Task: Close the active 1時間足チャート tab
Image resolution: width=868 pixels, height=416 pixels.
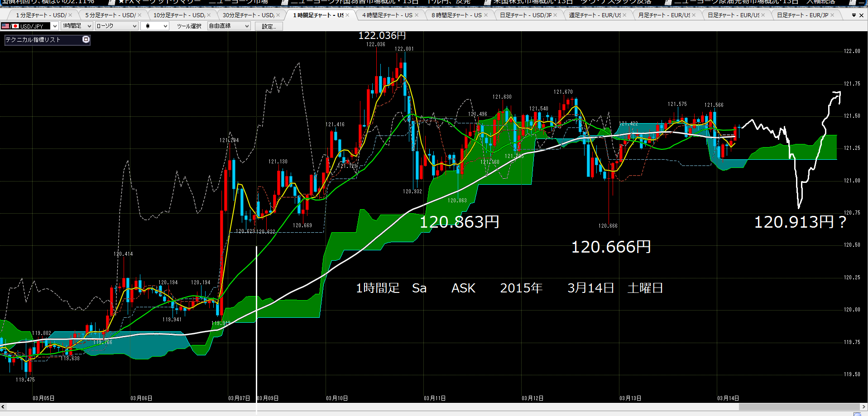Action: (x=347, y=15)
